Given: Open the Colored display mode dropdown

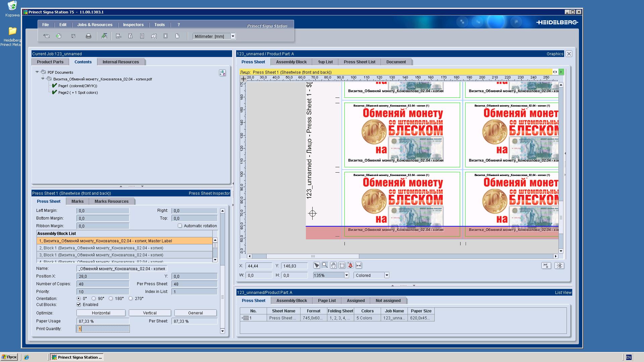Looking at the screenshot, I should click(387, 275).
